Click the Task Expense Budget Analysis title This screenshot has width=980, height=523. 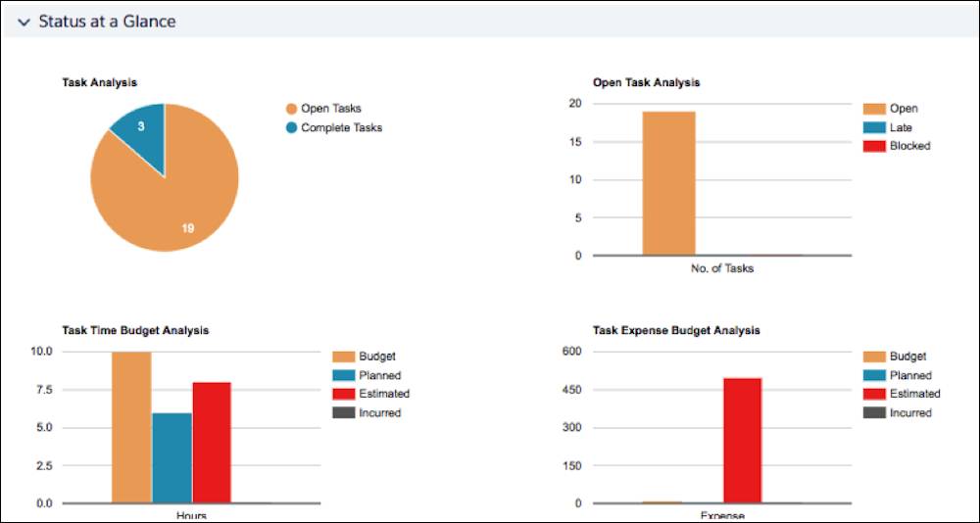(x=676, y=330)
